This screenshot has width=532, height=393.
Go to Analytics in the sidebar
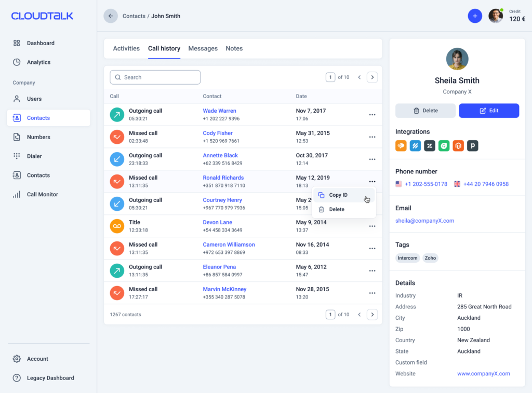(x=38, y=62)
